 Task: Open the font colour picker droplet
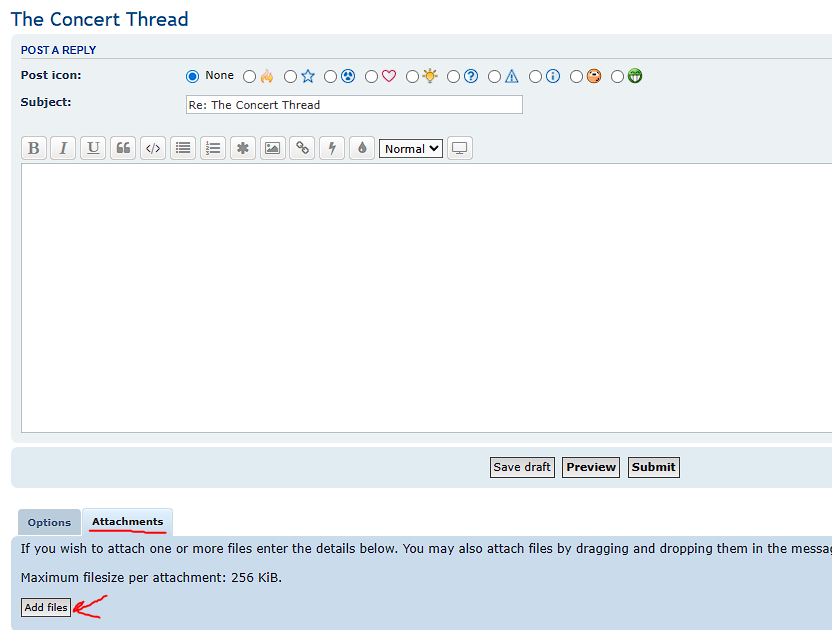[x=362, y=148]
